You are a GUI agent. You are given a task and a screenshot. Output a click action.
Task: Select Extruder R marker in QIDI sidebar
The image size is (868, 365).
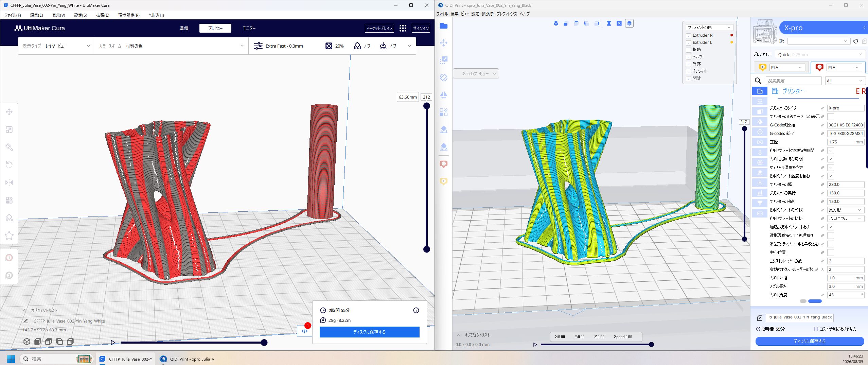click(444, 164)
